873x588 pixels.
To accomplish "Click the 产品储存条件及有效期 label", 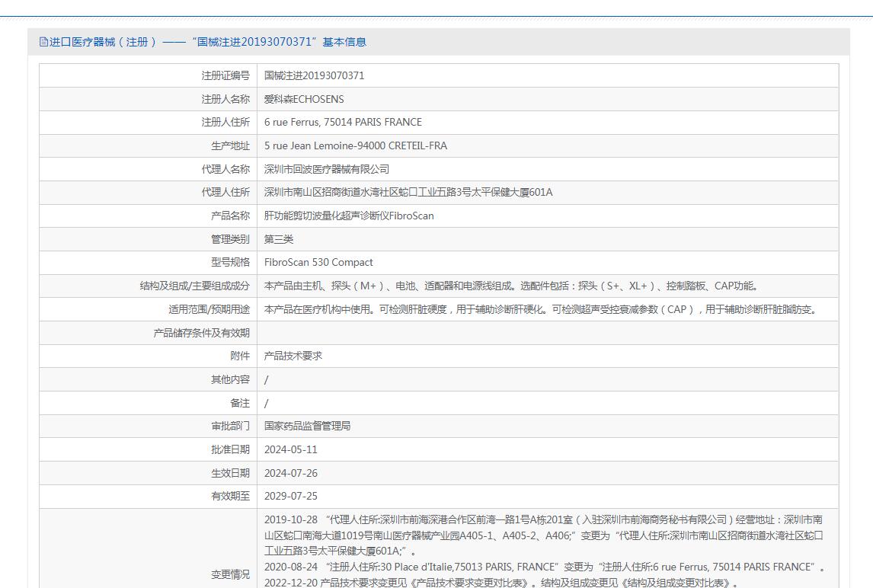I will [x=202, y=333].
